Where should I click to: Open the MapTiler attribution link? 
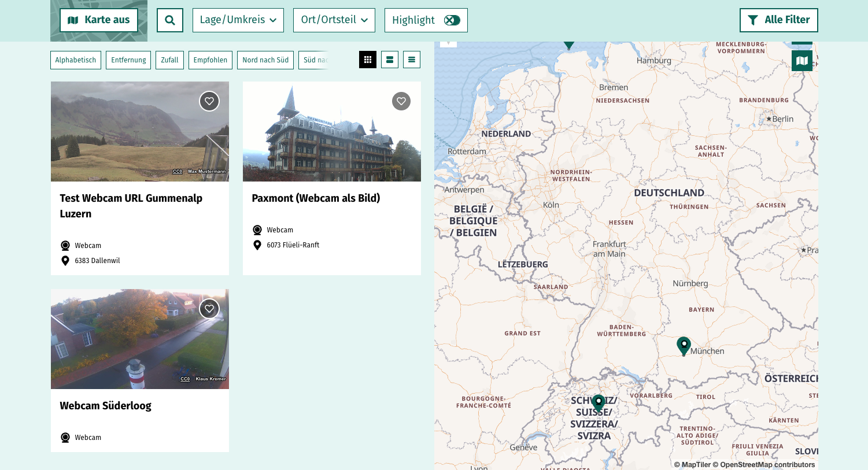point(692,465)
